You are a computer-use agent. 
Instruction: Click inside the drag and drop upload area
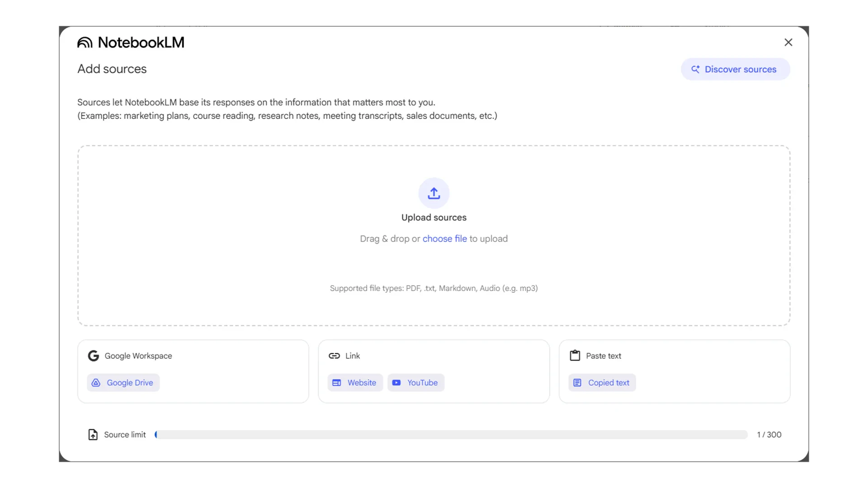[x=434, y=267]
